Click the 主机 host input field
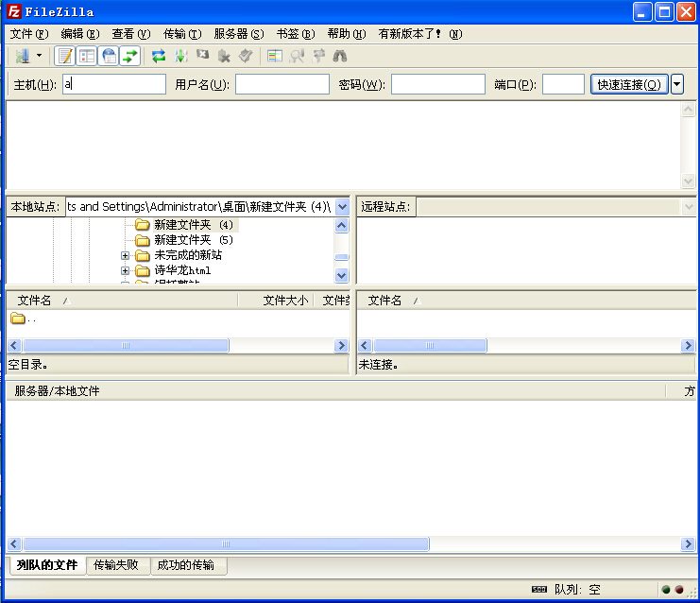Screen dimensions: 700x603 (x=114, y=84)
